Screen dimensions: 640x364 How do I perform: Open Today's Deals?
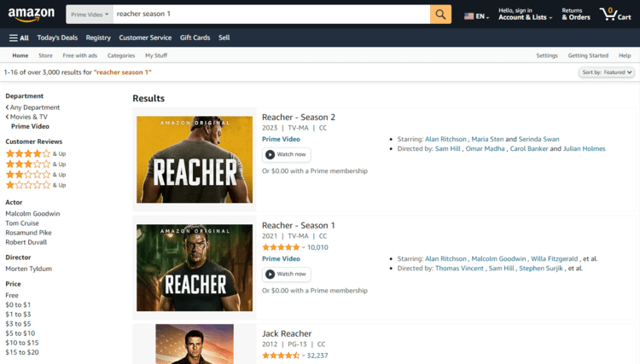pyautogui.click(x=57, y=38)
